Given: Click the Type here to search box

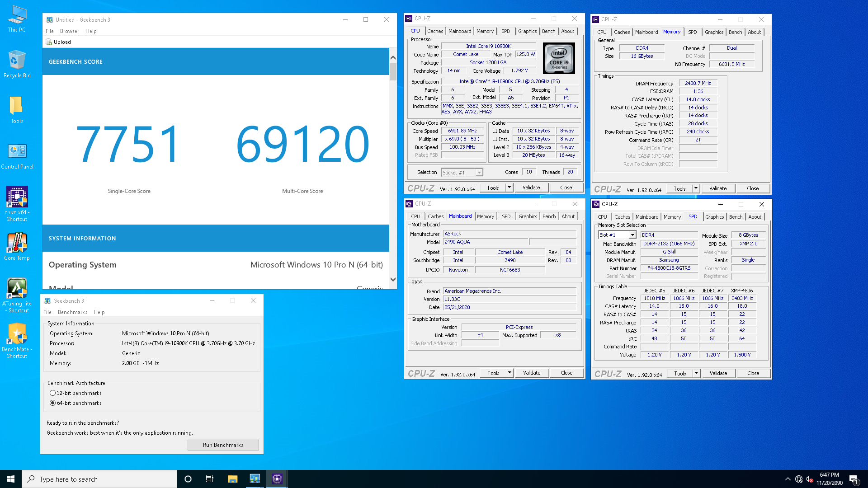Looking at the screenshot, I should point(99,479).
